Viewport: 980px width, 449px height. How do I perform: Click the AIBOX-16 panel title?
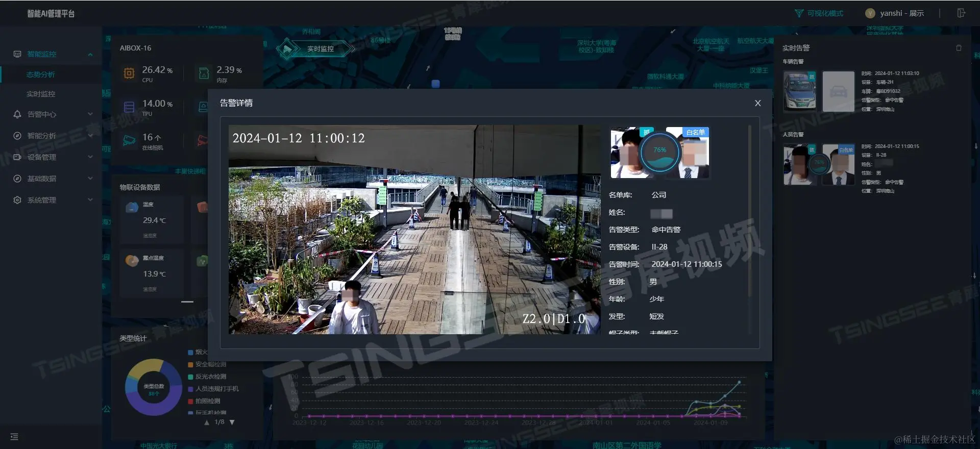[x=135, y=48]
